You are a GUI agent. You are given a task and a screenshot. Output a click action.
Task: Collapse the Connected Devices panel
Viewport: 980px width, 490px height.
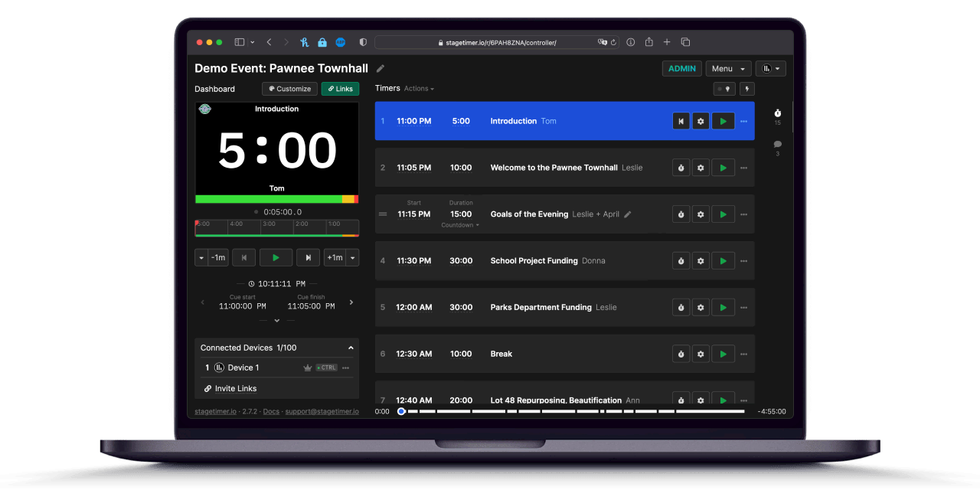[351, 348]
